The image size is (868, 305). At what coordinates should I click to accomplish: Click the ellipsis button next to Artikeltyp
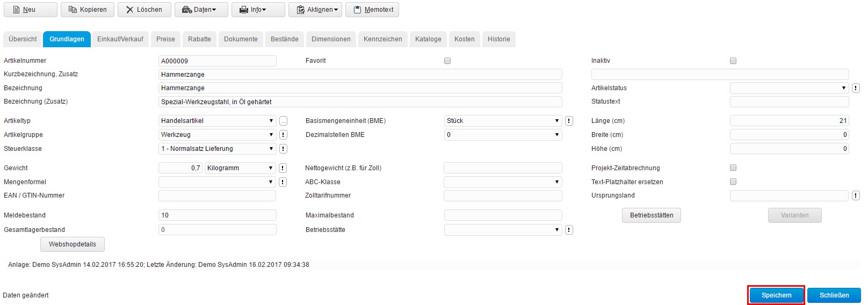tap(283, 121)
